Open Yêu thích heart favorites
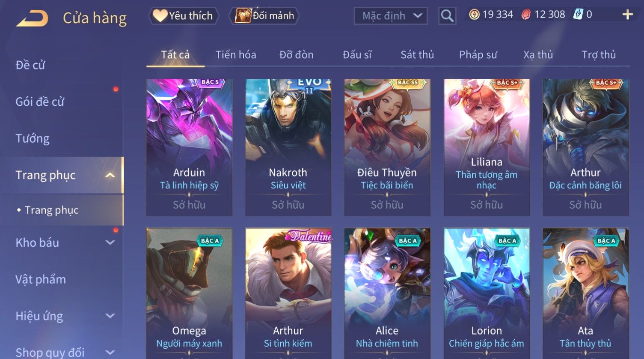The width and height of the screenshot is (644, 359). point(184,16)
